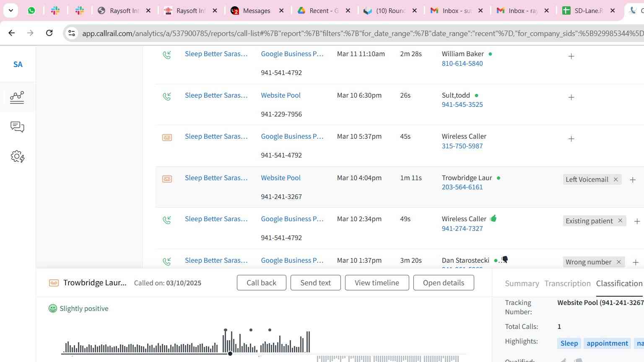Viewport: 644px width, 362px height.
Task: Switch to the SD-Lane spreadsheet tab
Action: (x=589, y=11)
